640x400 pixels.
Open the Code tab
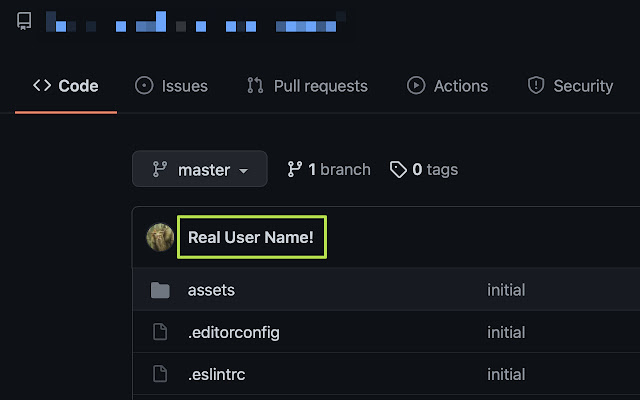[66, 86]
